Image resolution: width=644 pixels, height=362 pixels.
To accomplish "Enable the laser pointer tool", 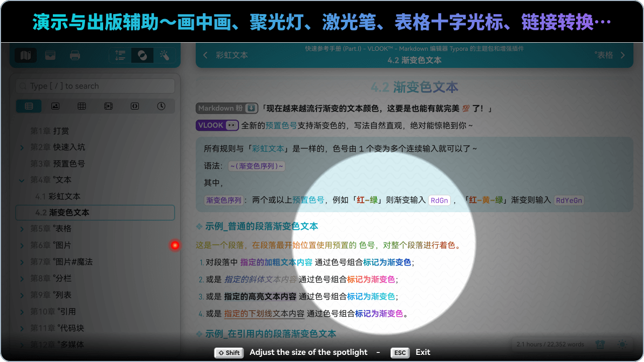I will tap(165, 55).
